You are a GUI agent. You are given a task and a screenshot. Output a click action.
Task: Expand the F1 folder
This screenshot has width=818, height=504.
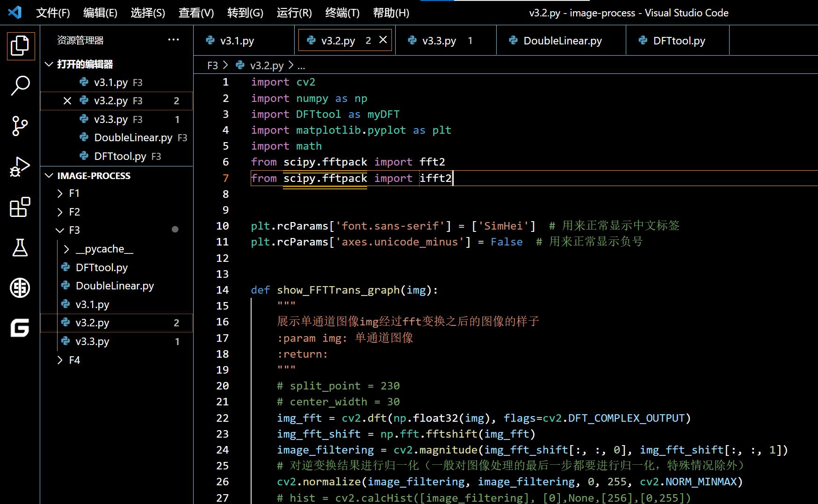[x=116, y=194]
